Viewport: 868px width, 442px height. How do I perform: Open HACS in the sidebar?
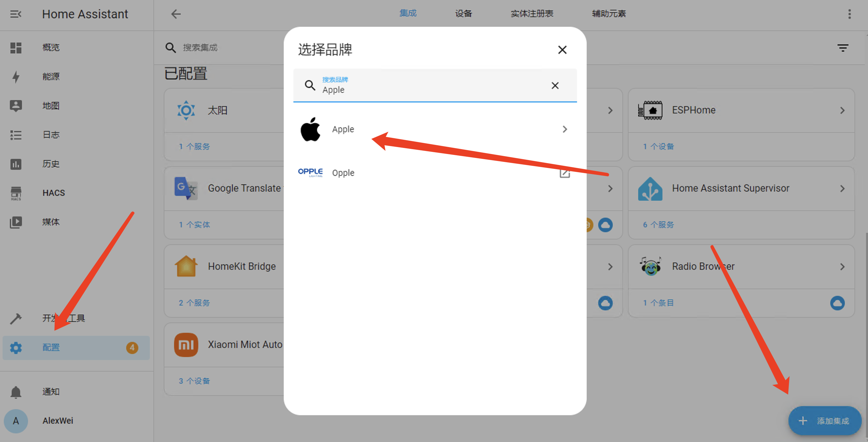pyautogui.click(x=53, y=193)
